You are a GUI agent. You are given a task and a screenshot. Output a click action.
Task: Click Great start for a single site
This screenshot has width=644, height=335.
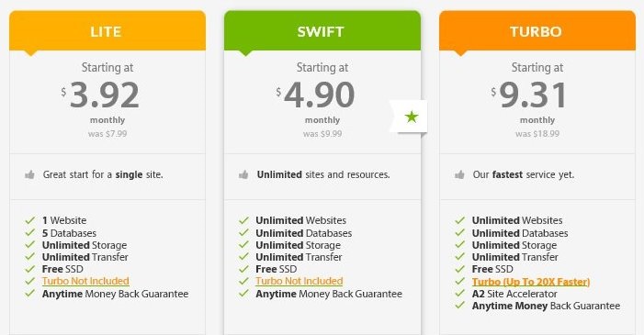pyautogui.click(x=103, y=174)
